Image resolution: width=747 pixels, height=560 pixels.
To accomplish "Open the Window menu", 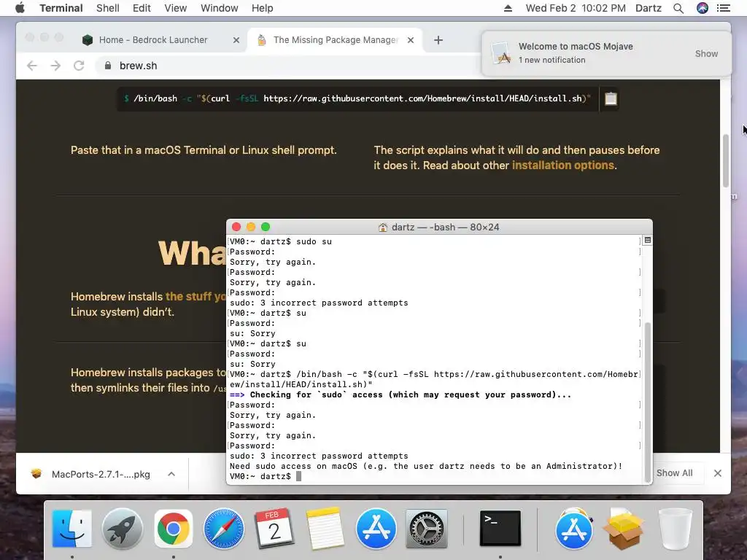I will (x=219, y=8).
